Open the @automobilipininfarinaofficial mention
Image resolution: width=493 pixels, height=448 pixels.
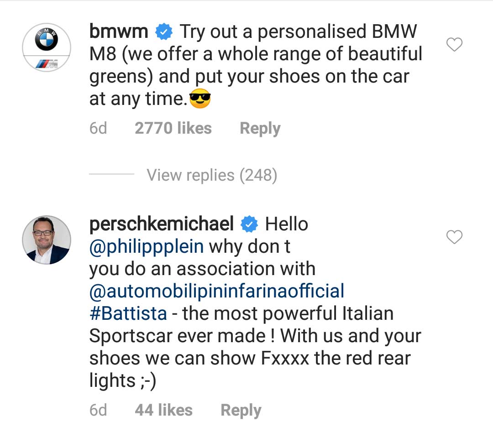[x=217, y=291]
